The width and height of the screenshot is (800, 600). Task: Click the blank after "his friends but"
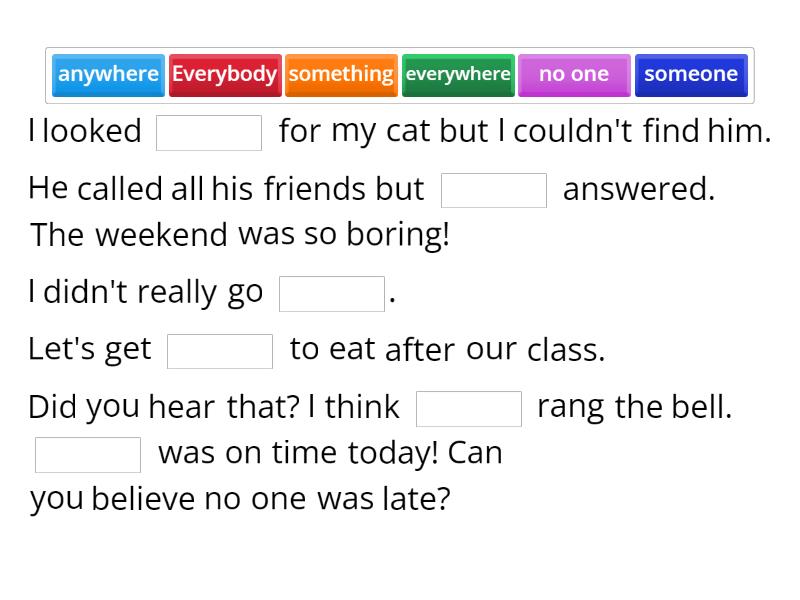[494, 189]
